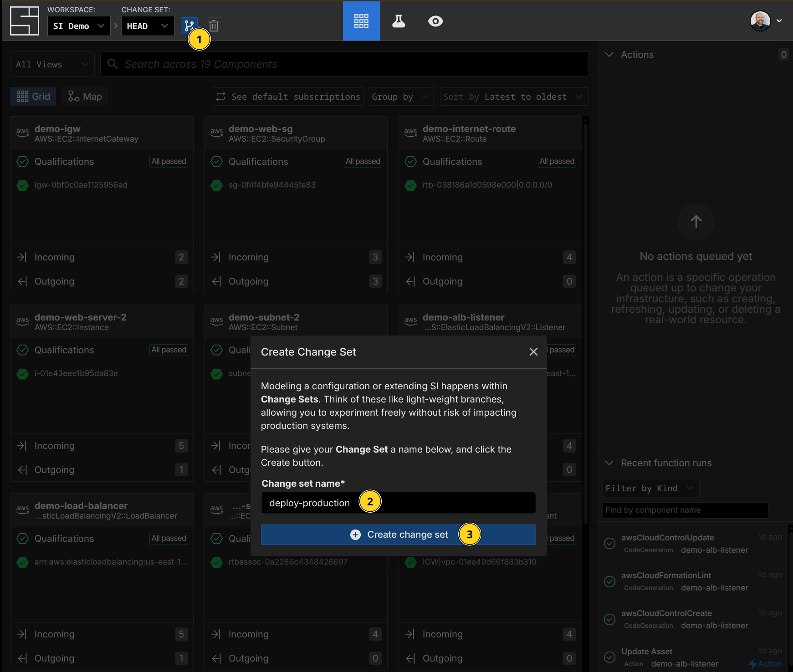Open the SI Demo workspace dropdown
This screenshot has width=793, height=672.
click(x=79, y=26)
